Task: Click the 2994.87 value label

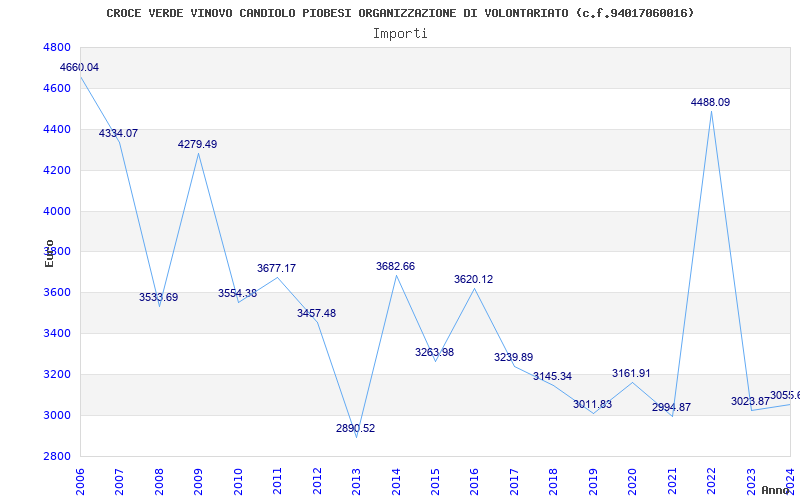Action: pos(671,408)
